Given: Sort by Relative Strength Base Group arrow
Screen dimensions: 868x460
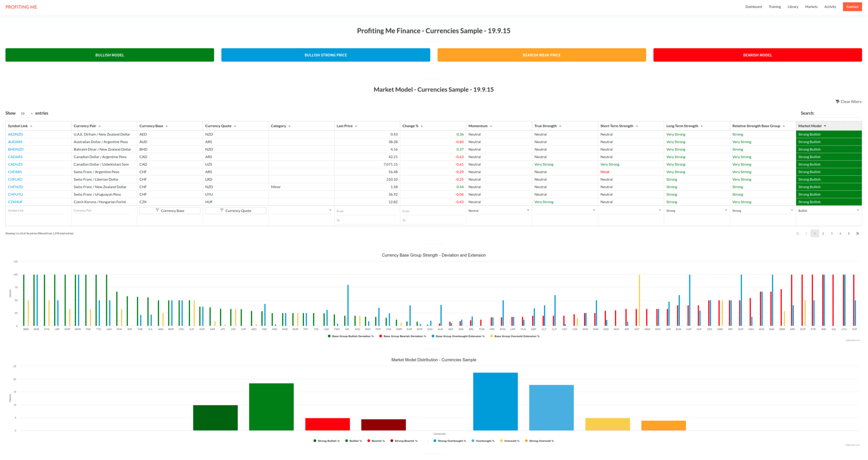Looking at the screenshot, I should pyautogui.click(x=784, y=126).
